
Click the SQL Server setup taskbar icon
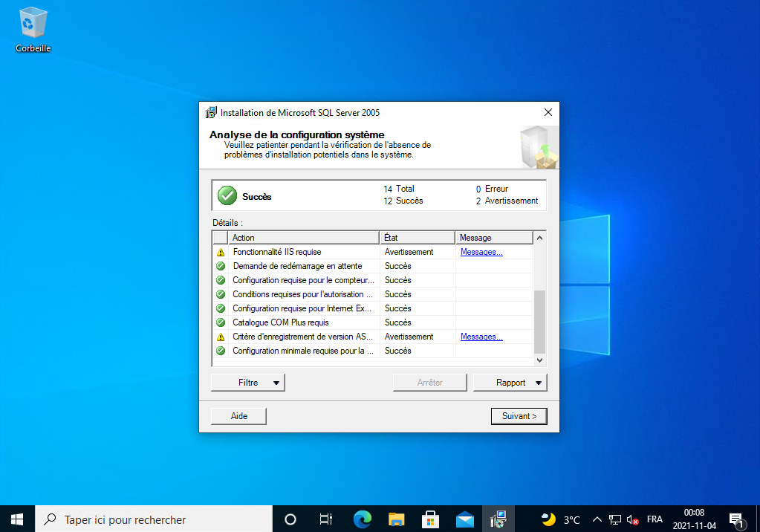tap(499, 519)
